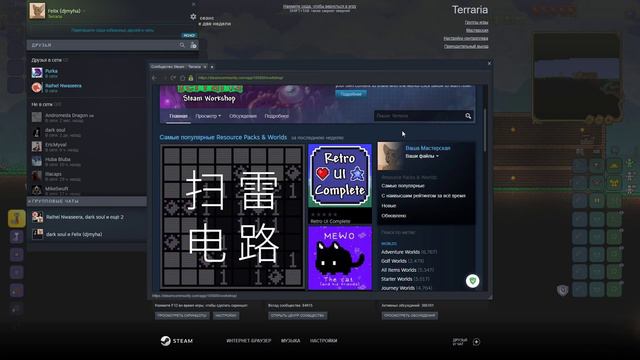Collapse the Друзья в сети group

tap(47, 60)
